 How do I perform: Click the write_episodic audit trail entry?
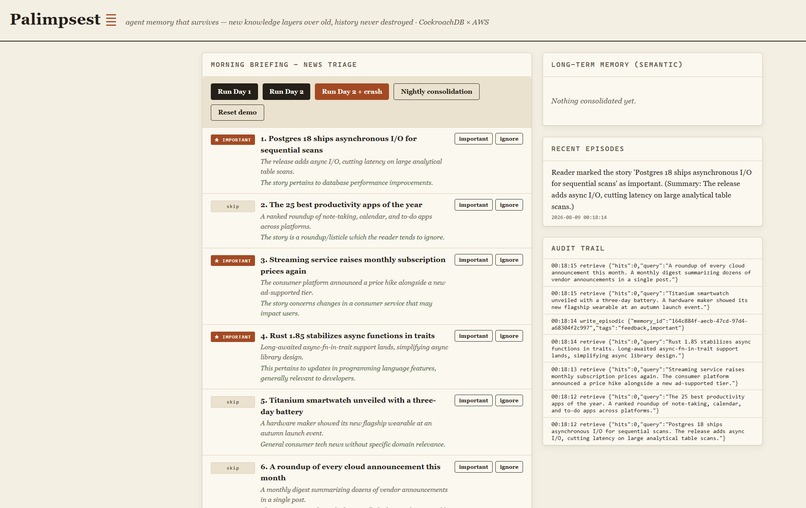(x=652, y=324)
